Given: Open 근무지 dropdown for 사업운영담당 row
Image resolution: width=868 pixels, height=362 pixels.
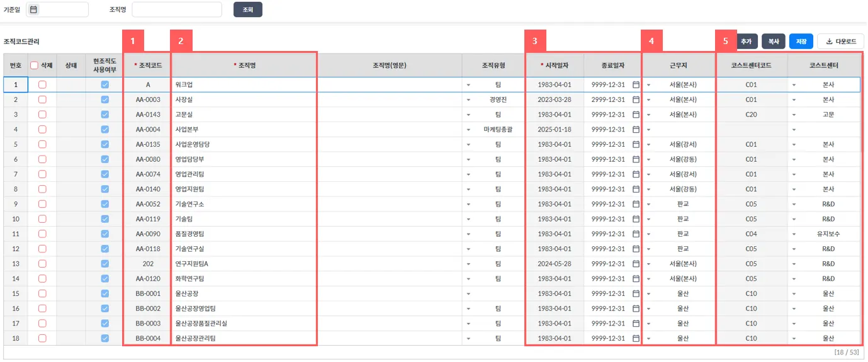Looking at the screenshot, I should tap(648, 144).
